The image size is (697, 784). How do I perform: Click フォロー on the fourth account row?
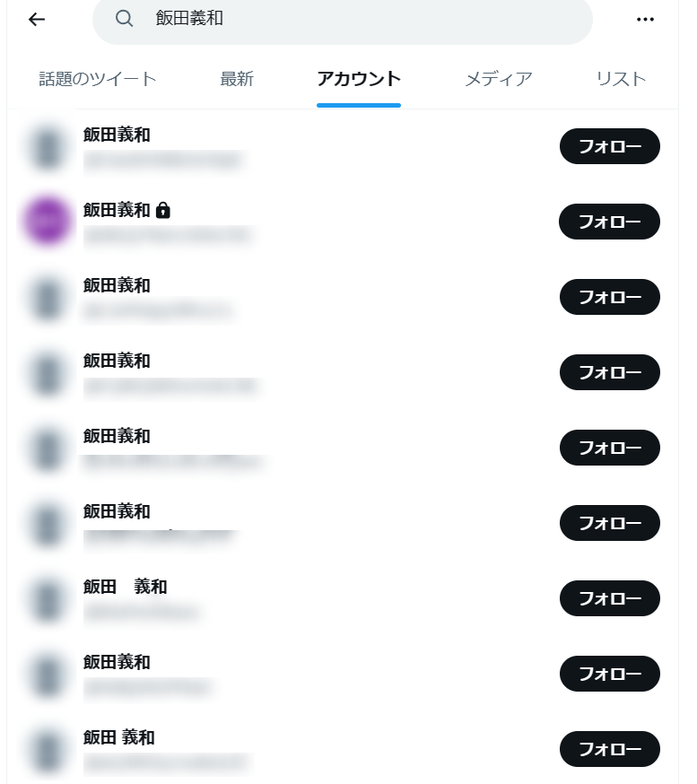(x=609, y=372)
